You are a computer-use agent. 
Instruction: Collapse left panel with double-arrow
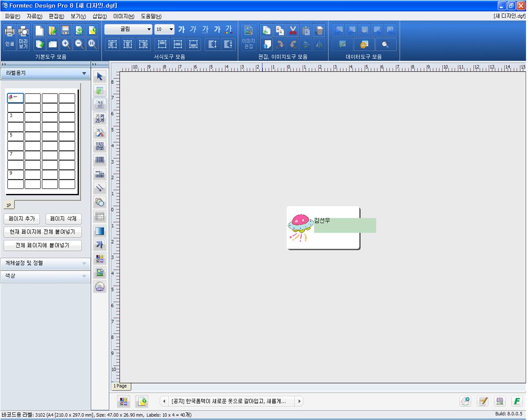4,64
